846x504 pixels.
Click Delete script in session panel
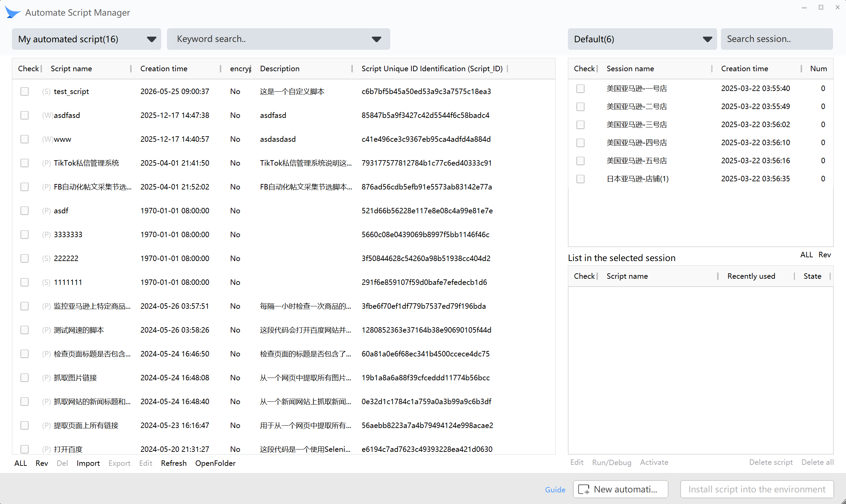tap(771, 462)
